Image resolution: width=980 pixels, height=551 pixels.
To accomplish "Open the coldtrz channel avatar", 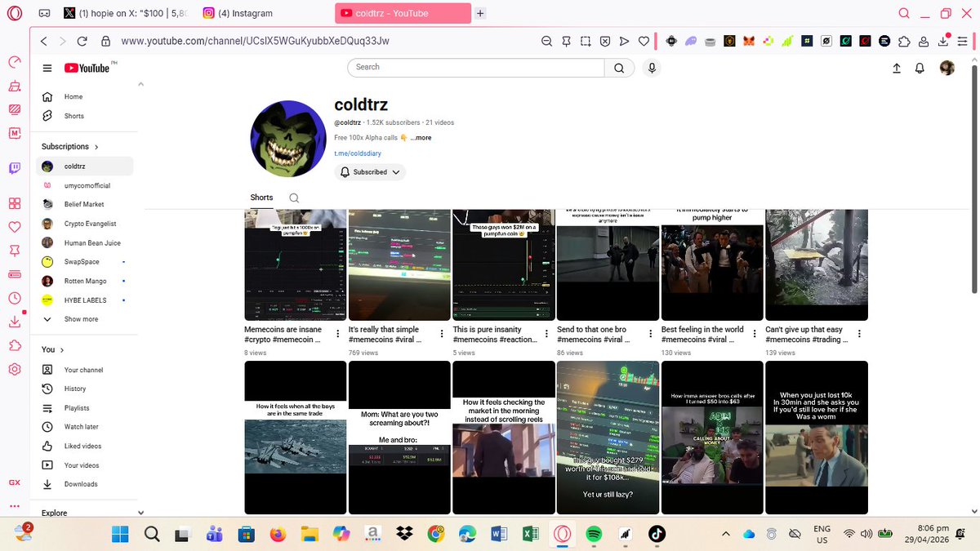I will tap(288, 139).
